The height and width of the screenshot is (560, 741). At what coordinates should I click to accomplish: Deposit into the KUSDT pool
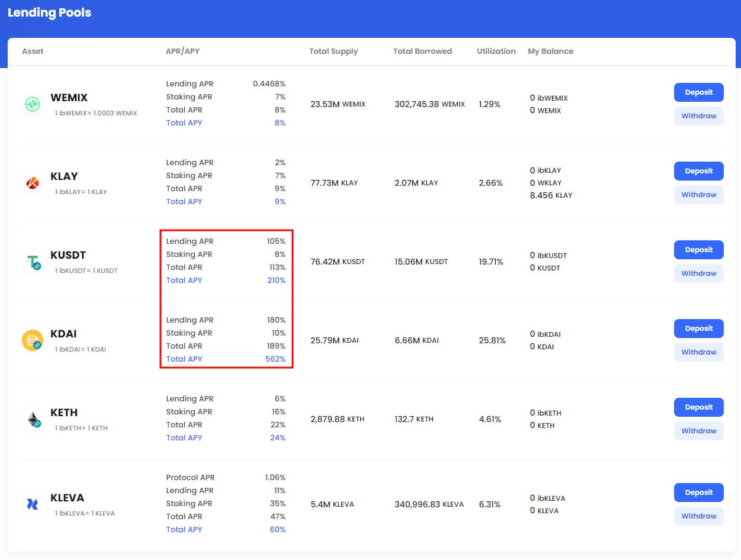tap(699, 250)
